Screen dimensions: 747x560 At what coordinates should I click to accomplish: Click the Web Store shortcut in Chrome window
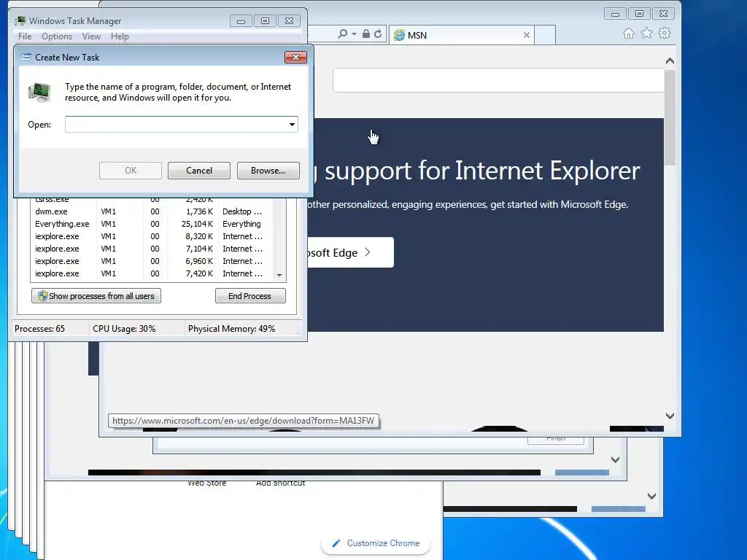tap(206, 483)
